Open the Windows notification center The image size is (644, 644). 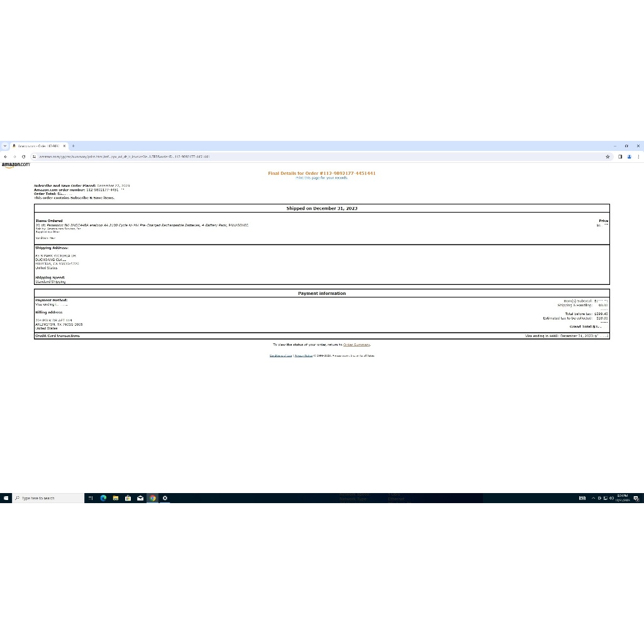tap(636, 498)
